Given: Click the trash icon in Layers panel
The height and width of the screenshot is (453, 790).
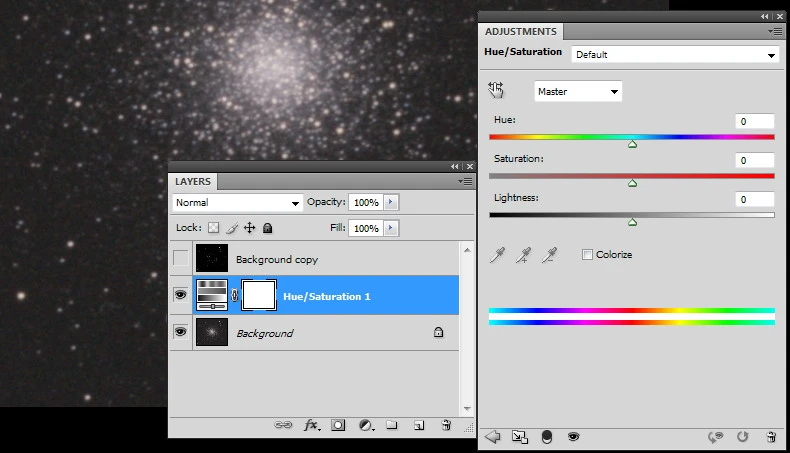Looking at the screenshot, I should tap(443, 425).
